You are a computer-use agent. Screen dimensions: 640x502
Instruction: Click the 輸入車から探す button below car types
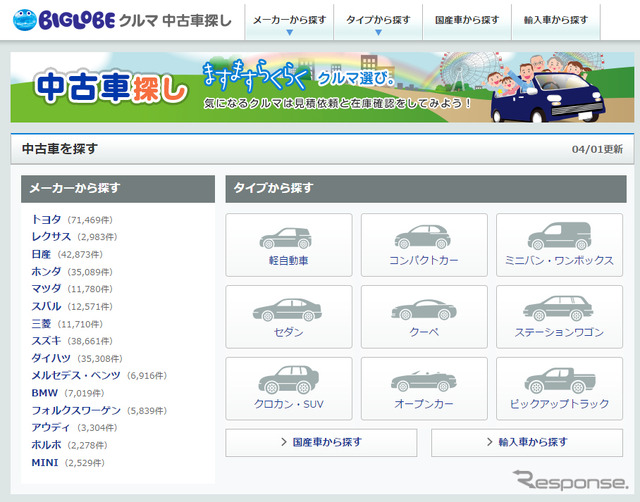[x=527, y=442]
